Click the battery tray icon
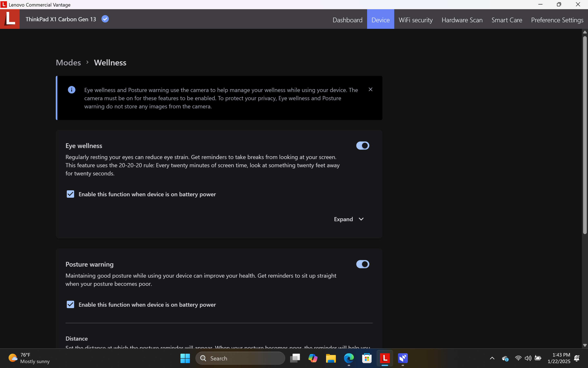Viewport: 588px width, 368px height. (538, 358)
